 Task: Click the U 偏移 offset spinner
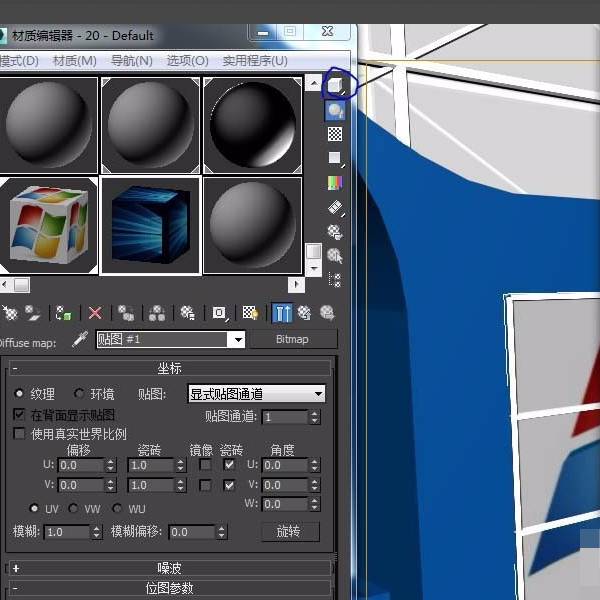tap(111, 465)
